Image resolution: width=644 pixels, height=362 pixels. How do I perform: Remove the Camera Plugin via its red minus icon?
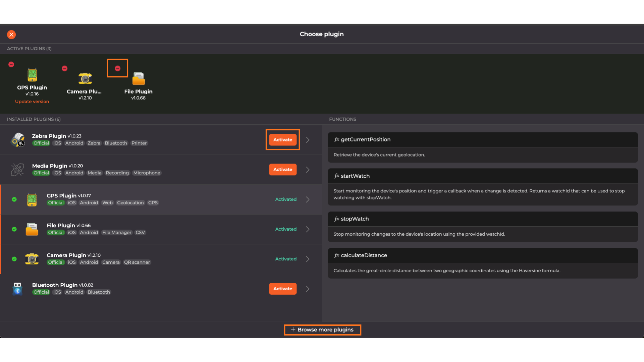[65, 68]
